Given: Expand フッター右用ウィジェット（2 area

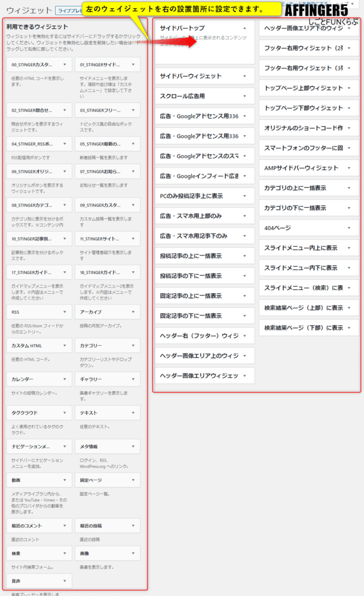Looking at the screenshot, I should click(x=349, y=48).
